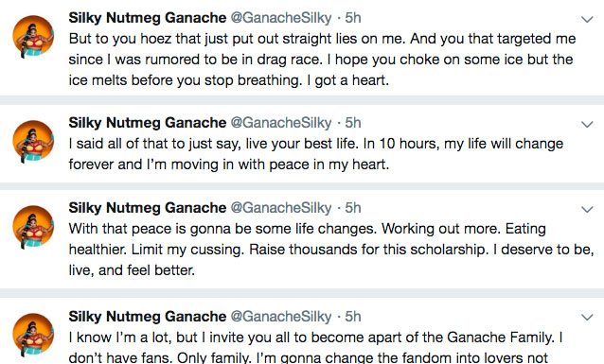Click Silky Nutmeg Ganache name on third tweet
This screenshot has width=604, height=364.
pos(148,208)
